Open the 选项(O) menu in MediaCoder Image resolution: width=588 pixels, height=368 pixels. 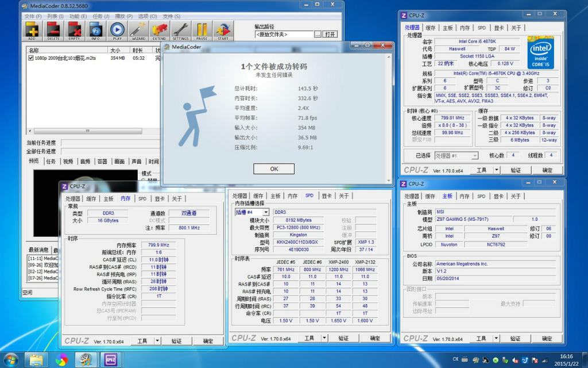(x=148, y=16)
